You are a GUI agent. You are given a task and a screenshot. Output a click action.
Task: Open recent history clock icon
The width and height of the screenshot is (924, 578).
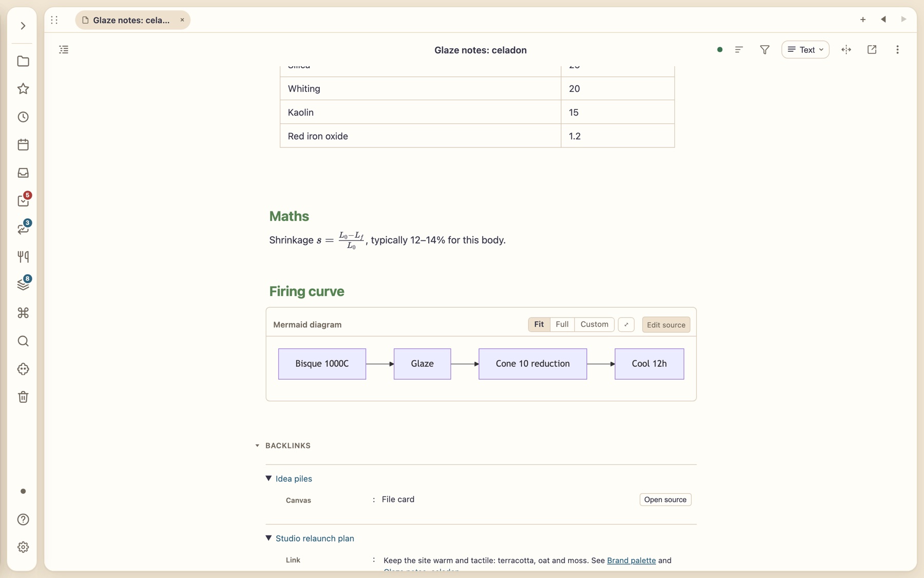pos(23,117)
